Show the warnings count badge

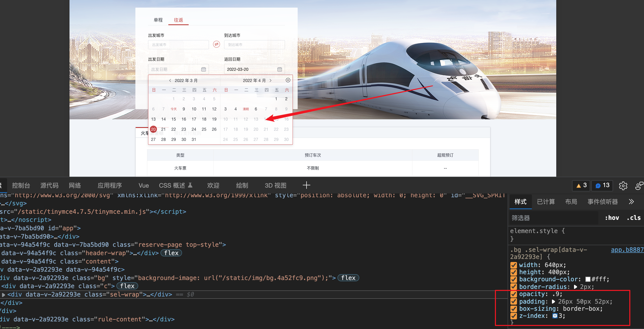click(x=581, y=186)
